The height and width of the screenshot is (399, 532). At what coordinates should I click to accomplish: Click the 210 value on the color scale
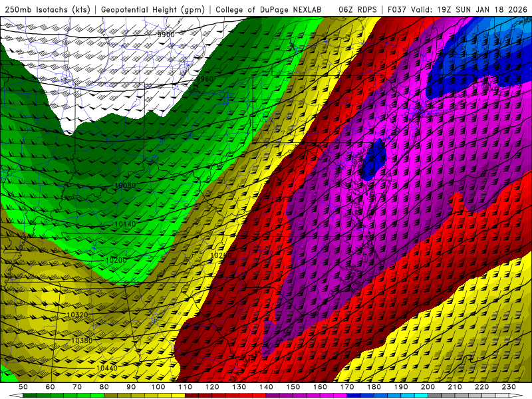pyautogui.click(x=455, y=387)
